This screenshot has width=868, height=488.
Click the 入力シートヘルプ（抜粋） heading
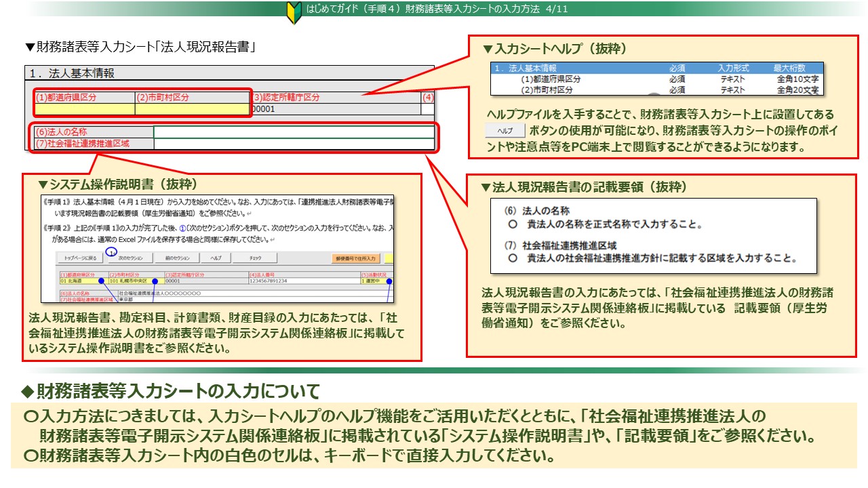[554, 49]
